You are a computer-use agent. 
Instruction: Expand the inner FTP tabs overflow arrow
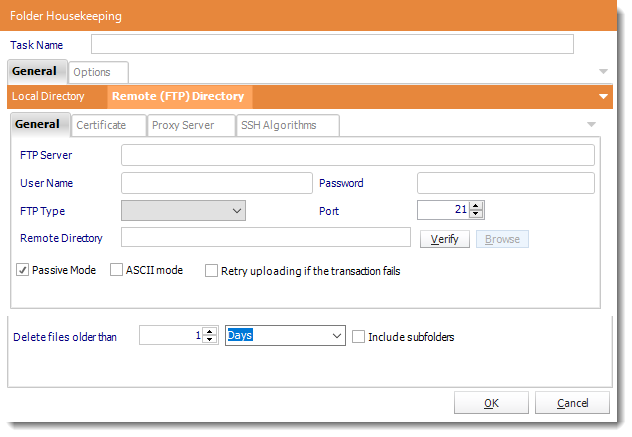coord(591,125)
